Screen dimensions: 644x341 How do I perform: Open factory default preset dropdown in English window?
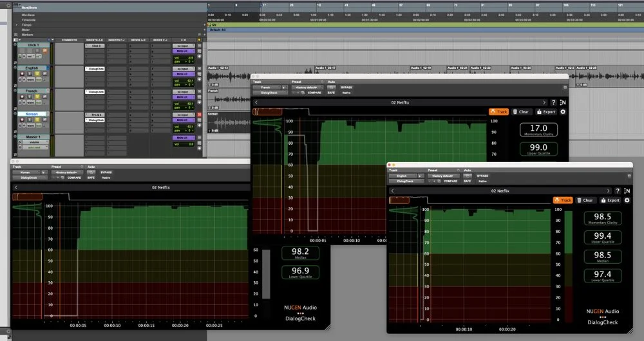(443, 176)
